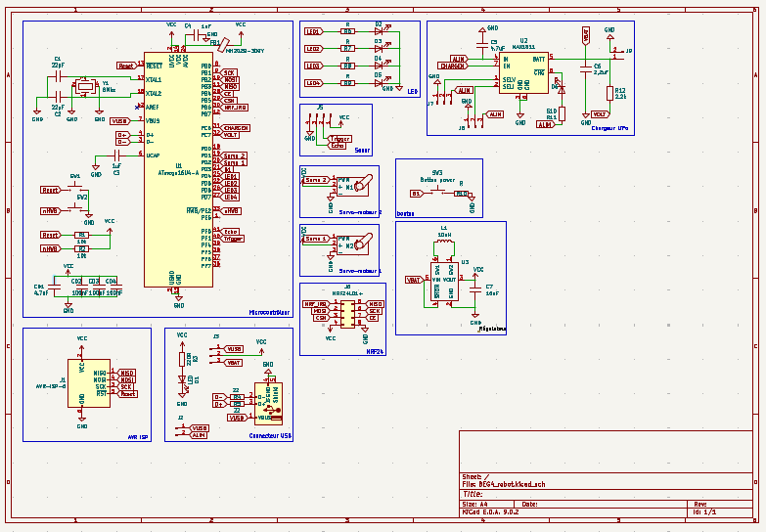This screenshot has height=532, width=766.
Task: Click the FB1 ferrite bead symbol
Action: click(x=221, y=44)
